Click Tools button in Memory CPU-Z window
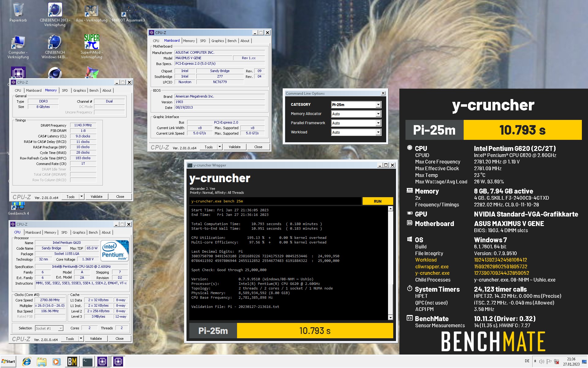Viewport: 588px width, 368px height. (x=70, y=197)
